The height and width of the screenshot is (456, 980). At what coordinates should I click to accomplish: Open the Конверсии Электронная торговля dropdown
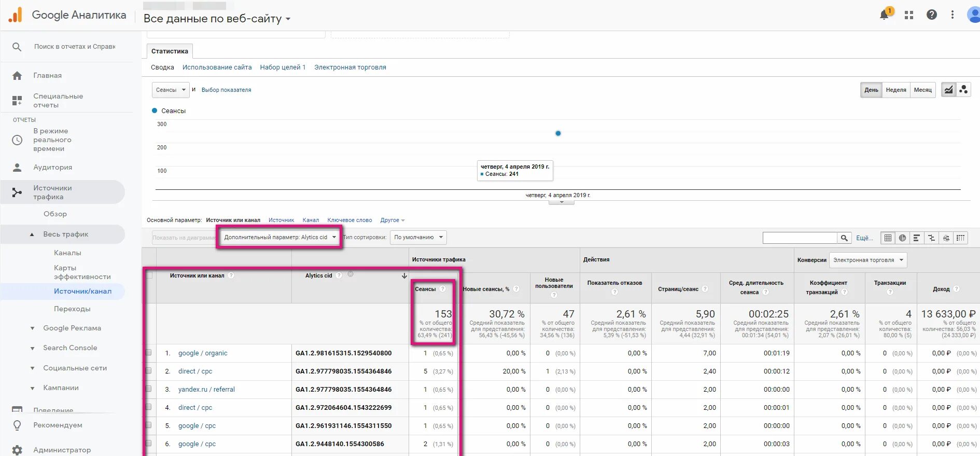pyautogui.click(x=868, y=260)
